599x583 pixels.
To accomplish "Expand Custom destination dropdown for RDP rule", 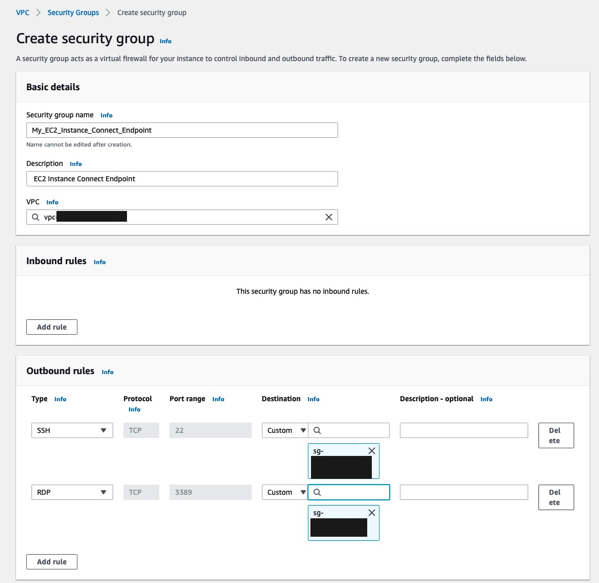I will pos(285,492).
